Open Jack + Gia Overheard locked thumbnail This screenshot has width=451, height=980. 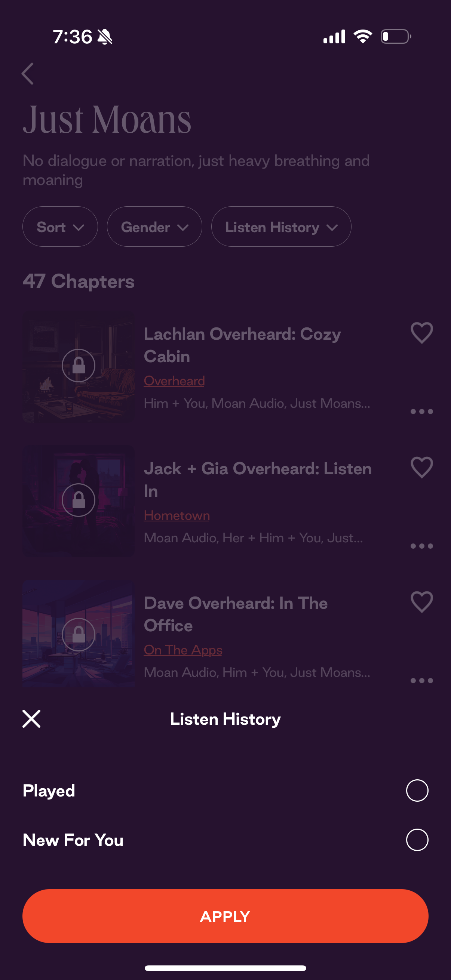[79, 502]
